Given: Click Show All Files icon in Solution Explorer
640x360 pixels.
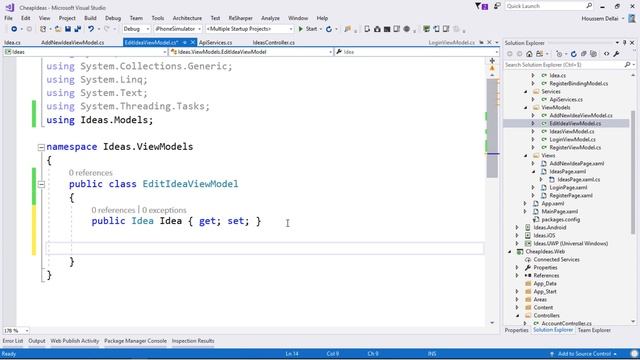Looking at the screenshot, I should click(593, 54).
